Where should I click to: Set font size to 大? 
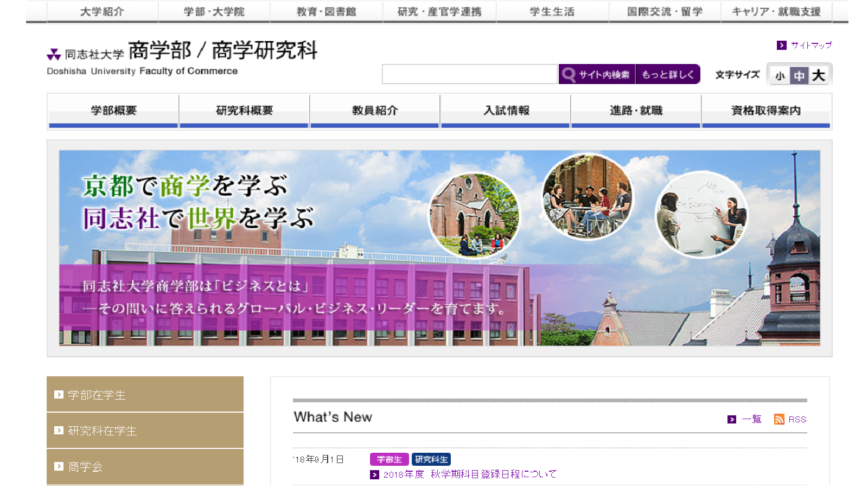(818, 75)
